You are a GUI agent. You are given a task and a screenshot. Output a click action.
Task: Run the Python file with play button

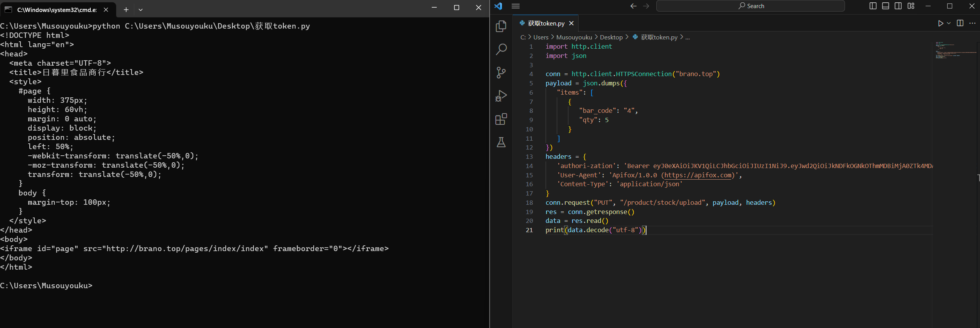click(x=940, y=23)
